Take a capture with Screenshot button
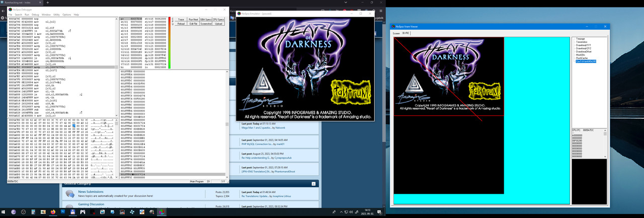644x218 pixels. [x=206, y=24]
